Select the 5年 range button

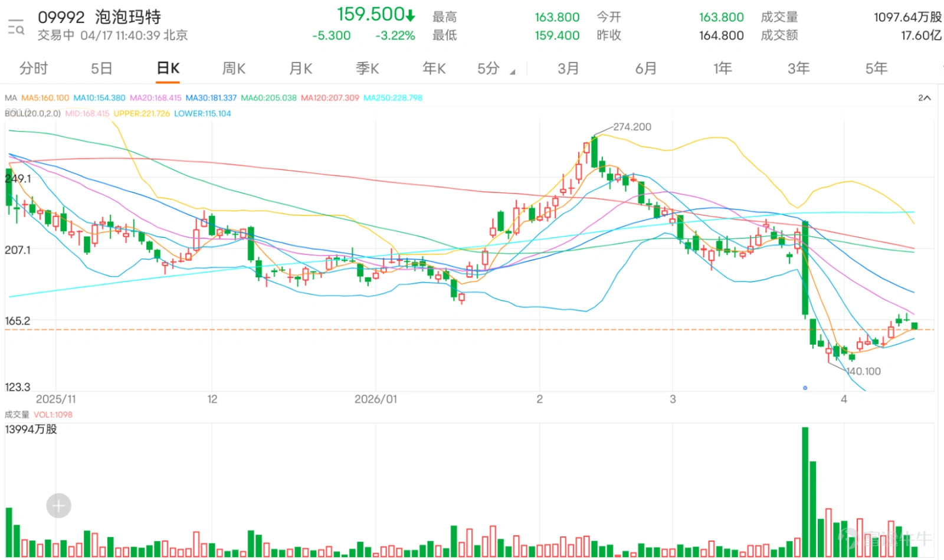click(876, 68)
